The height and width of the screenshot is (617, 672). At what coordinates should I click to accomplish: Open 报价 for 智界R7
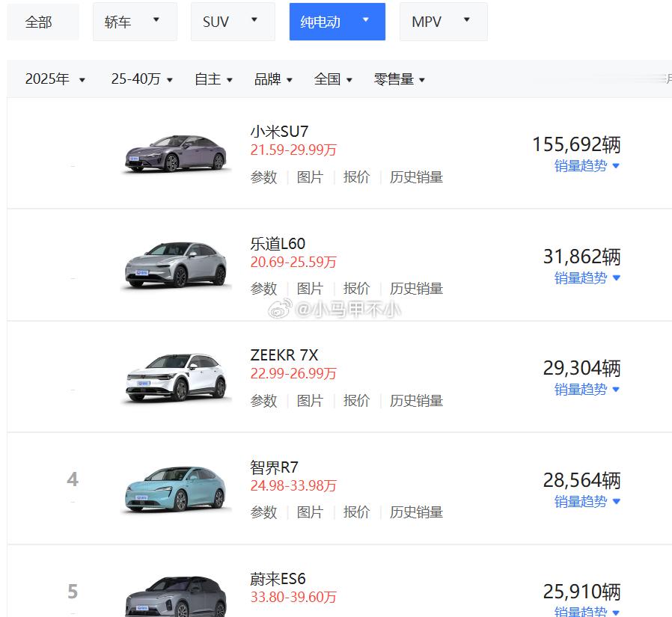point(356,512)
